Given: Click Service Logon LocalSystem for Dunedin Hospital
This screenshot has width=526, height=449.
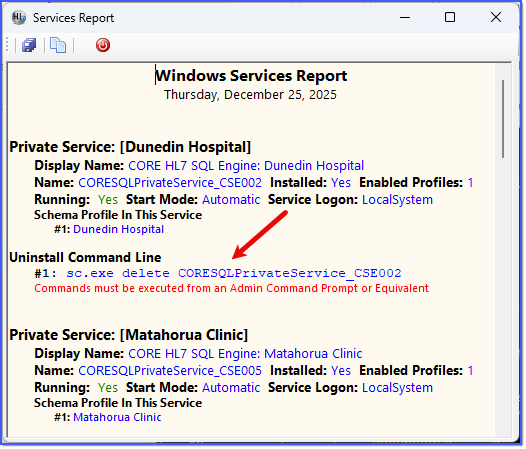Looking at the screenshot, I should 397,200.
